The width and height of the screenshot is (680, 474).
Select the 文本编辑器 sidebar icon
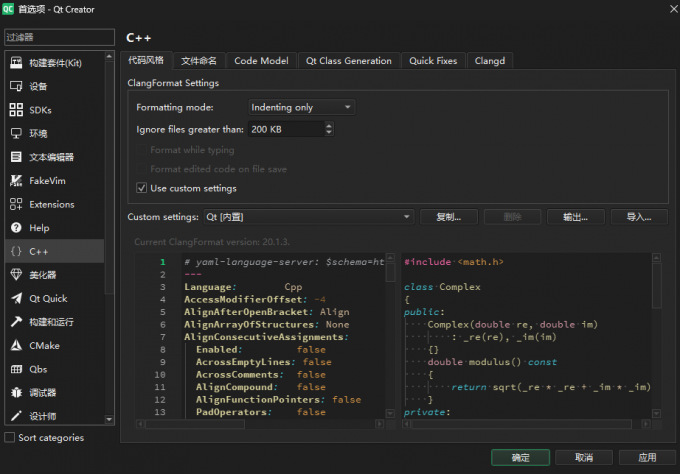click(x=15, y=157)
